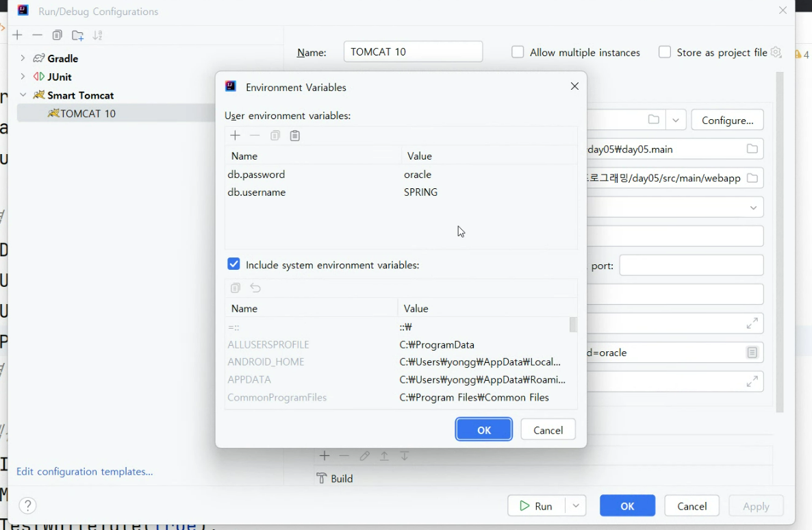Viewport: 812px width, 530px height.
Task: Browse folder icon beside Configure button
Action: 654,120
